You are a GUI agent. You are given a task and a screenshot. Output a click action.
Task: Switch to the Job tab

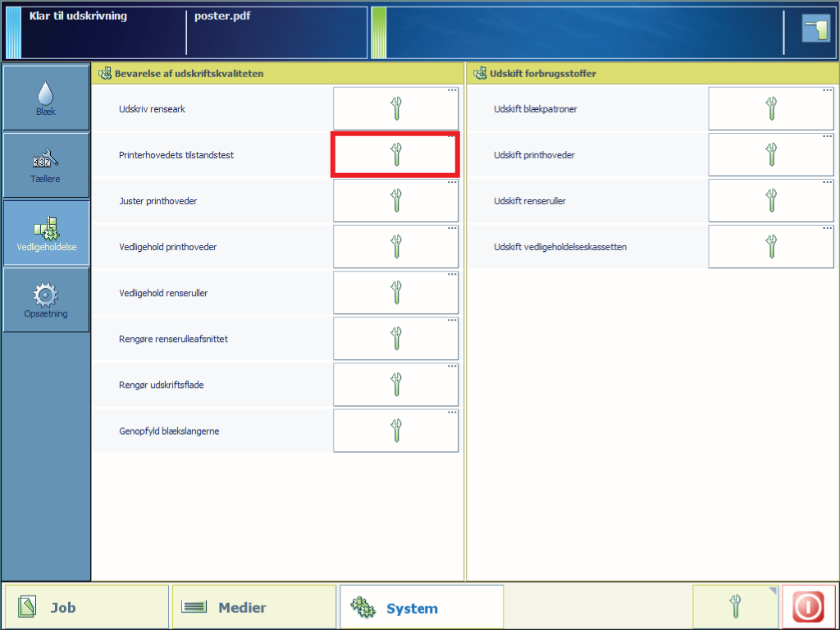click(87, 607)
